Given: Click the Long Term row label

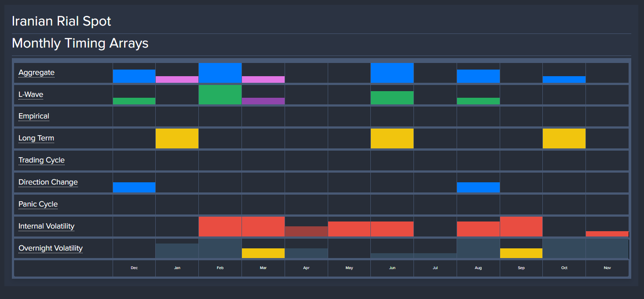Looking at the screenshot, I should 36,138.
